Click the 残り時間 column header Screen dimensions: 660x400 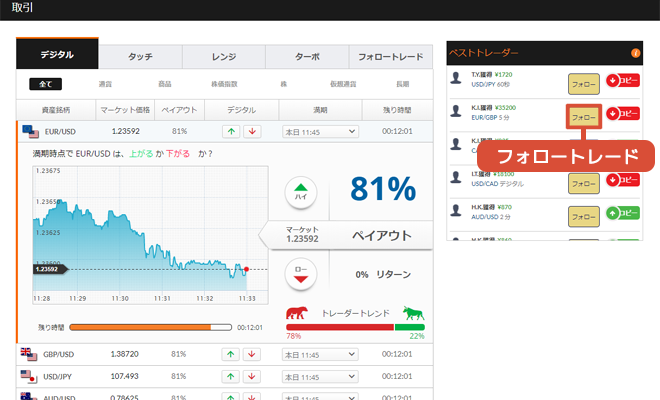tap(397, 110)
